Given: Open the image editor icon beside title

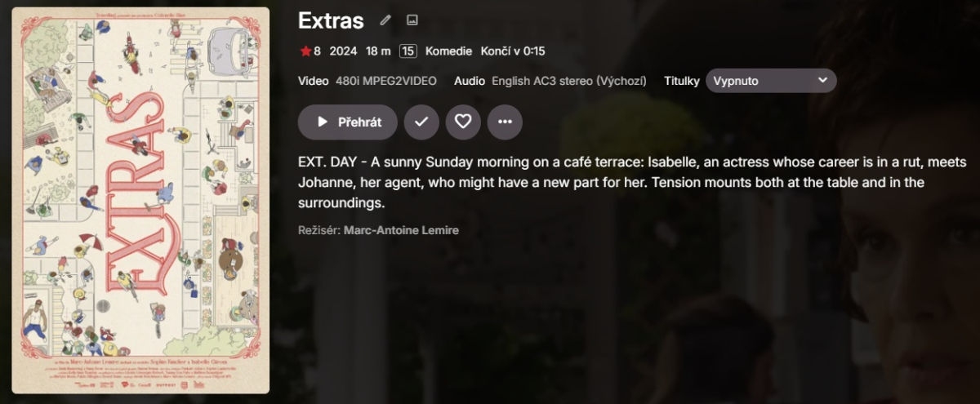Looking at the screenshot, I should (x=412, y=20).
